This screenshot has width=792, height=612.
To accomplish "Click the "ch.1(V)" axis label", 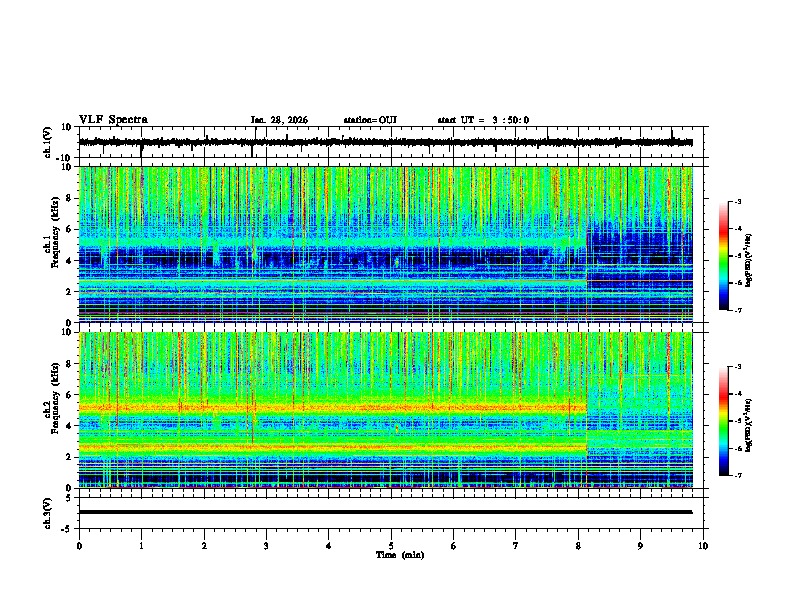I will pos(48,142).
